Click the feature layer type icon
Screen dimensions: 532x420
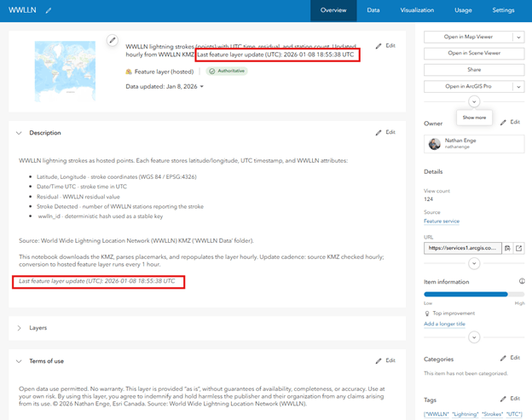coord(129,72)
